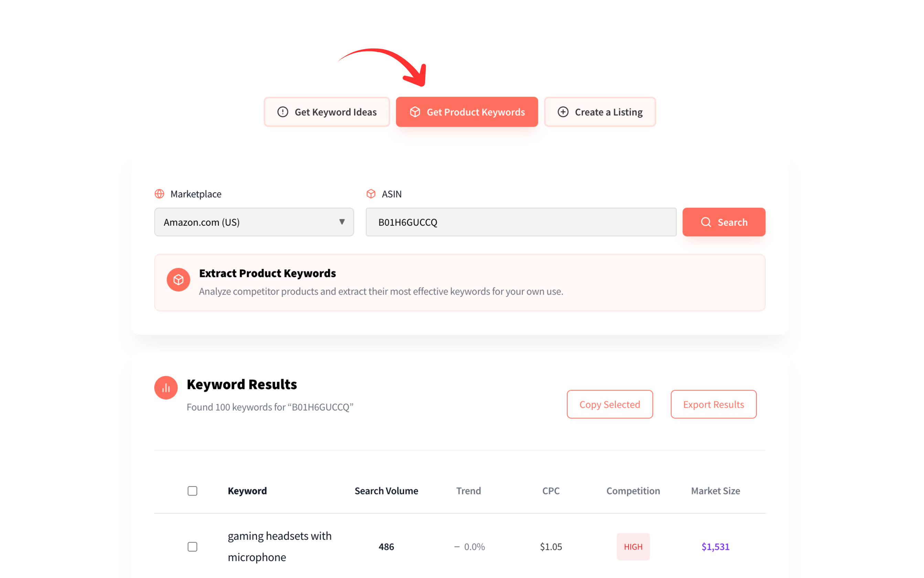
Task: Click inside the ASIN input field
Action: (x=521, y=222)
